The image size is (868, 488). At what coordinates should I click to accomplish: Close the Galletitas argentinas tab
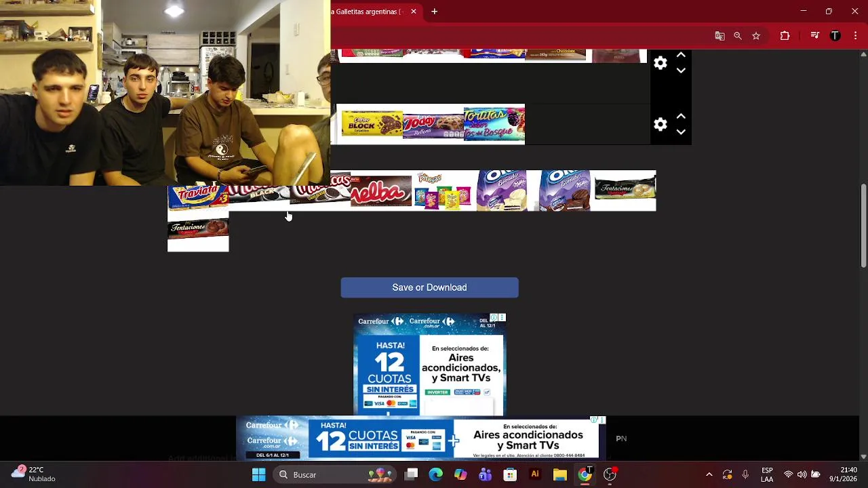(414, 12)
